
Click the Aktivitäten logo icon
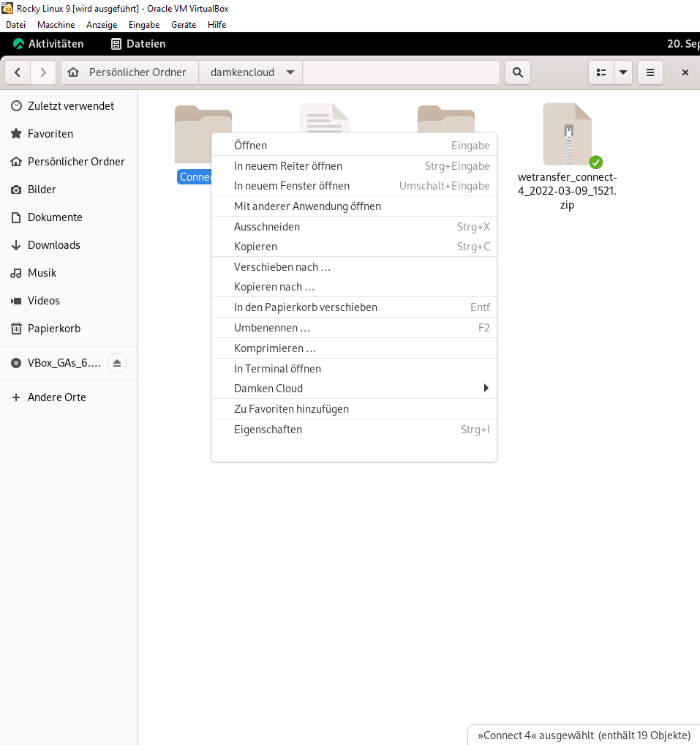click(18, 44)
